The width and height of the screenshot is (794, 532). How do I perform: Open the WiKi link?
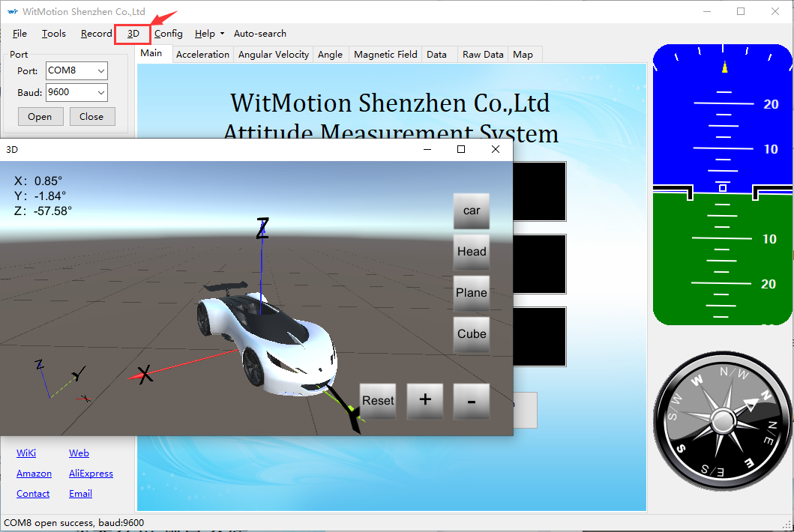tap(26, 453)
